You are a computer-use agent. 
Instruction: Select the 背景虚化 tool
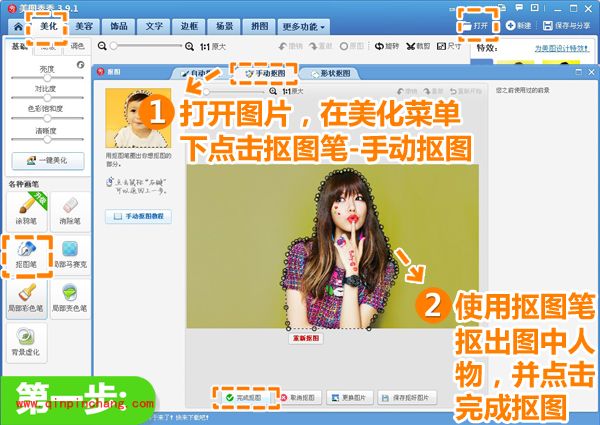click(x=26, y=342)
